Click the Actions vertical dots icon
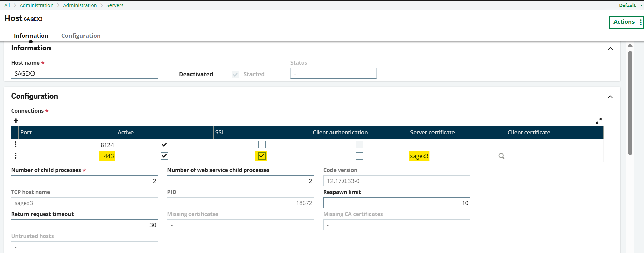Screen dimensions: 644x253 640,22
